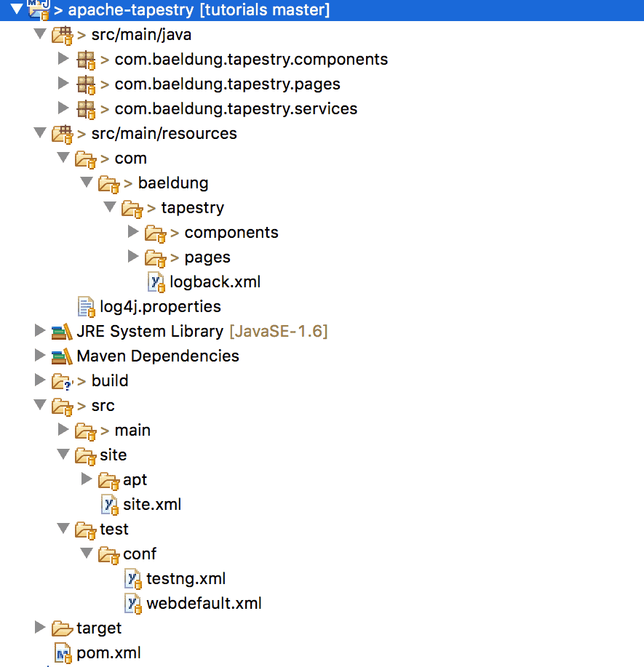
Task: Click the site.xml file icon
Action: pos(110,505)
